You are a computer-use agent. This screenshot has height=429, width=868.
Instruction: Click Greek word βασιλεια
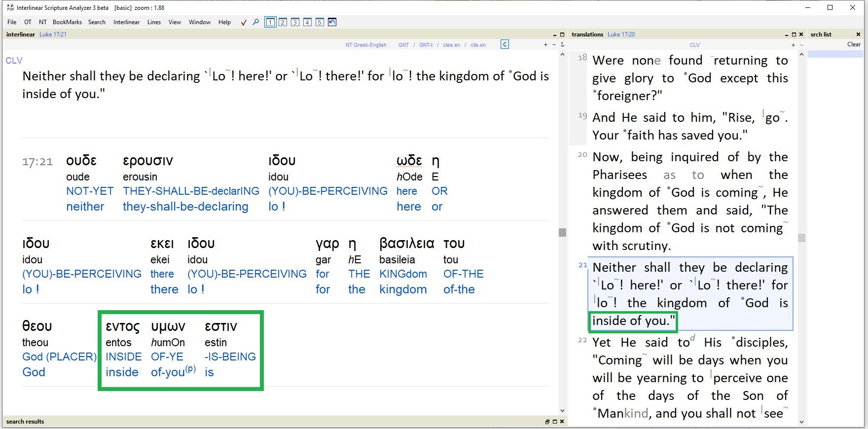(407, 244)
